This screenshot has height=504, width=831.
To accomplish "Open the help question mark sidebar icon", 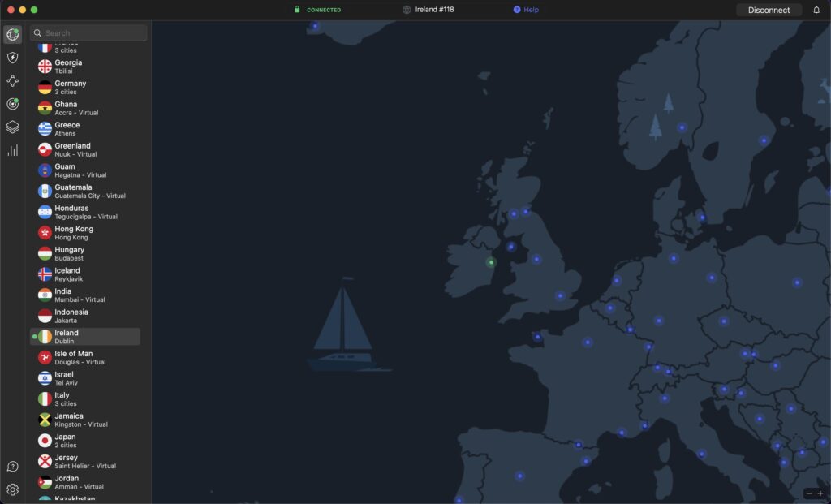I will point(13,467).
